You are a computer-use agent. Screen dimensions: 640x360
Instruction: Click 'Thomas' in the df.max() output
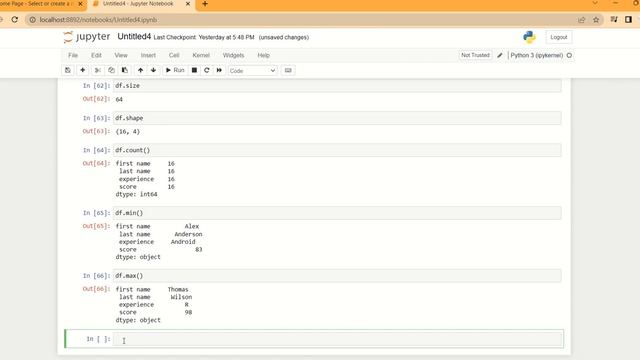178,289
